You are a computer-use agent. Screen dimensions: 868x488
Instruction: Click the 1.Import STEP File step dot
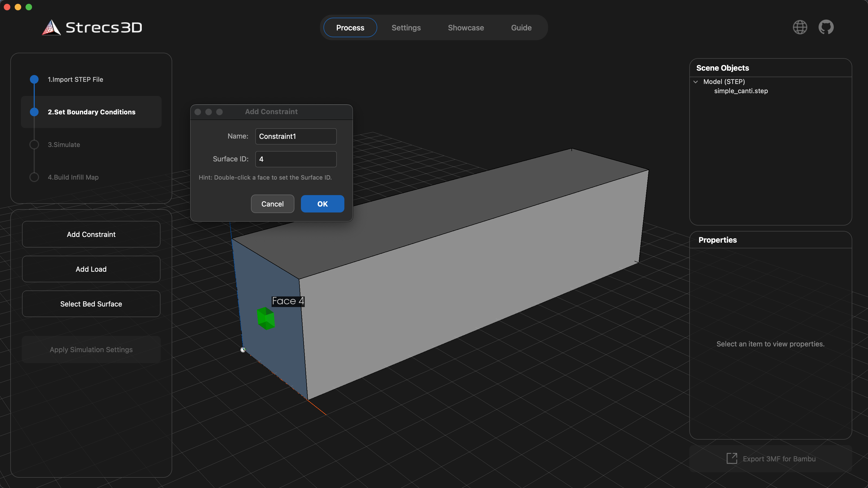[x=34, y=80]
